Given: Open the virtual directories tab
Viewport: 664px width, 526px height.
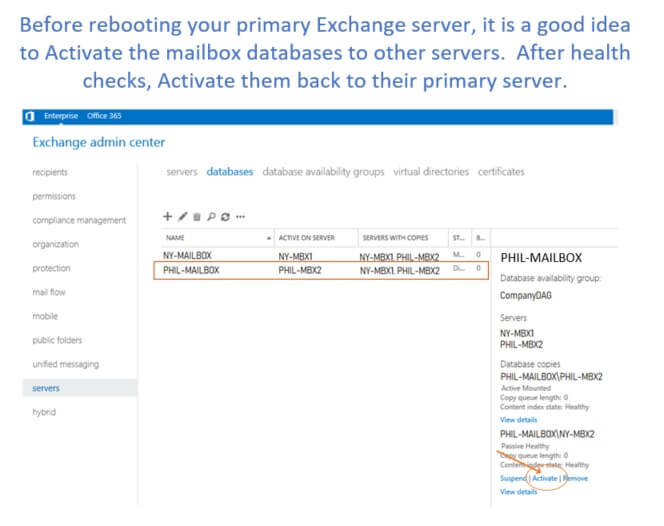Looking at the screenshot, I should 431,172.
